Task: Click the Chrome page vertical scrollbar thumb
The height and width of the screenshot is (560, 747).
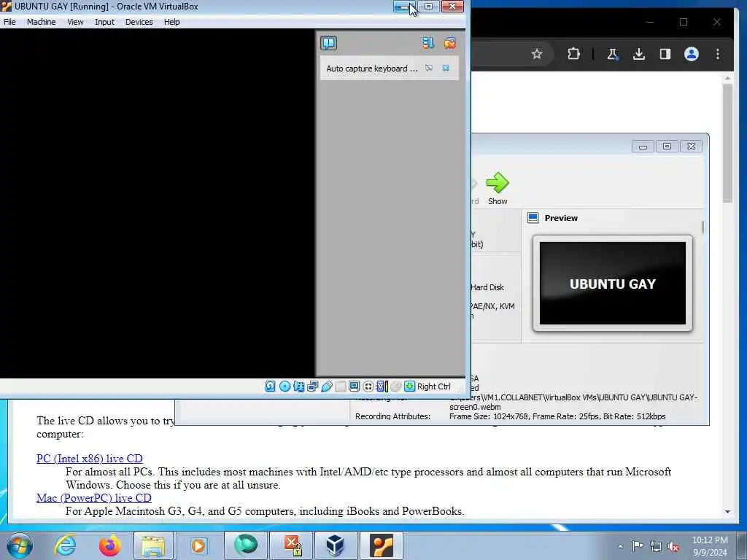Action: click(x=727, y=143)
